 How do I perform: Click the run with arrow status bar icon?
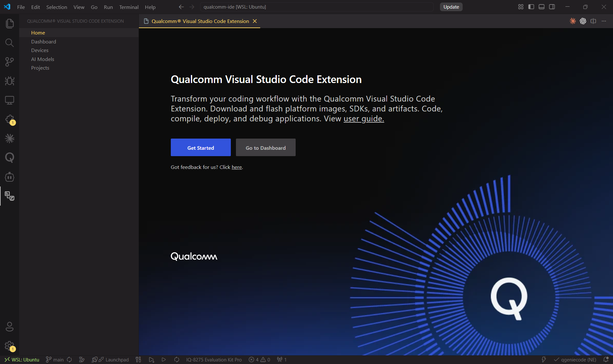point(151,360)
